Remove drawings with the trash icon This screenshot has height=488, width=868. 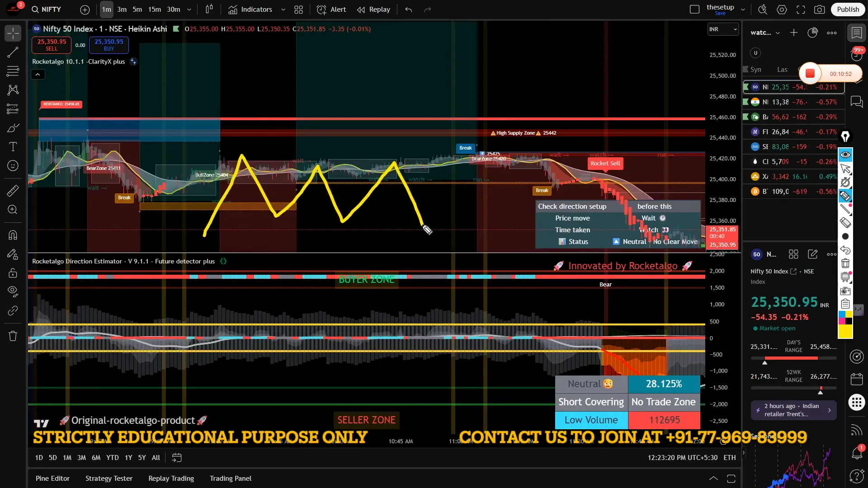click(x=13, y=336)
